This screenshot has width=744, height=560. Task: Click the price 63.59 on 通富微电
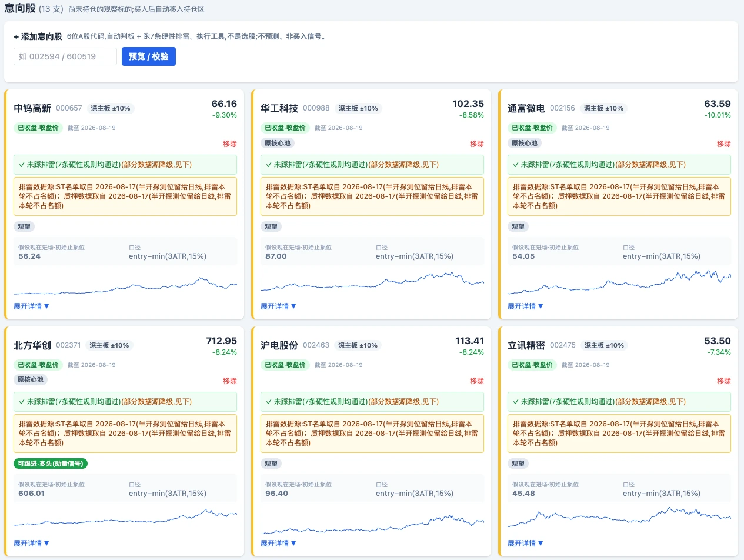click(x=718, y=104)
